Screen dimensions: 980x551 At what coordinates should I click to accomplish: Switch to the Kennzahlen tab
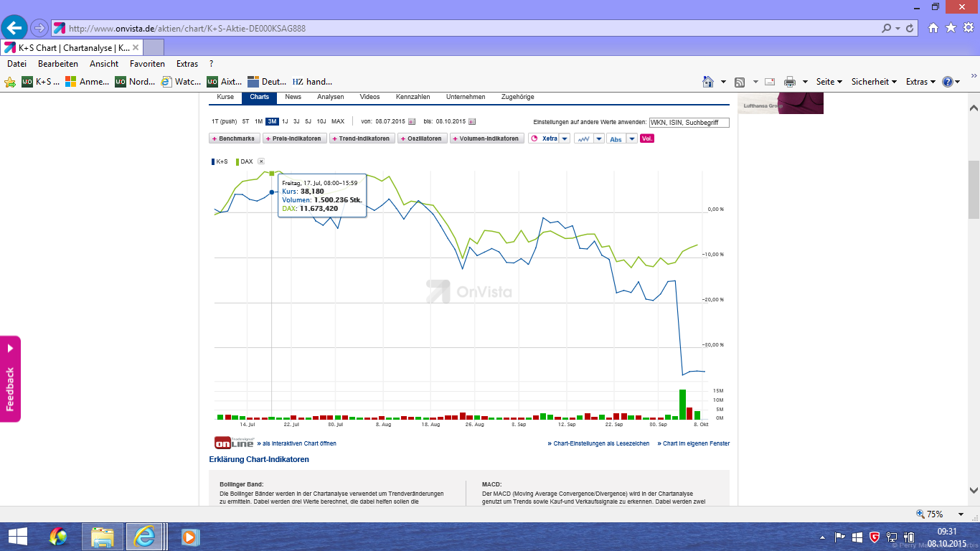coord(413,97)
